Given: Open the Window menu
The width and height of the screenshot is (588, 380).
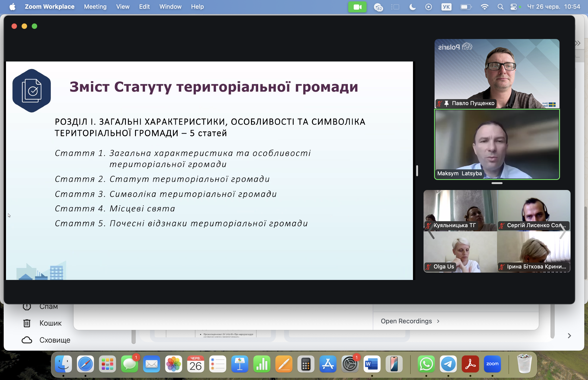Looking at the screenshot, I should [x=170, y=7].
